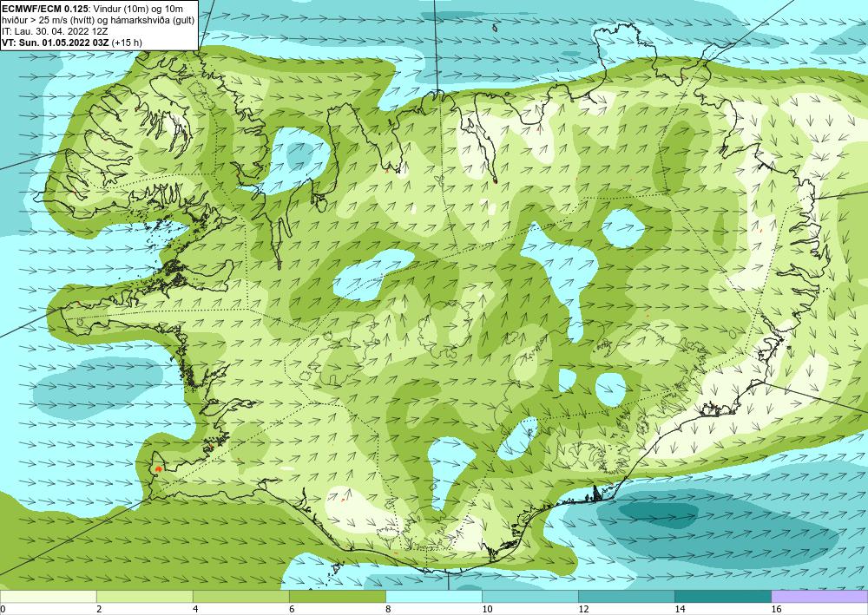868x615 pixels.
Task: Click the '6' scale label
Action: tap(292, 609)
